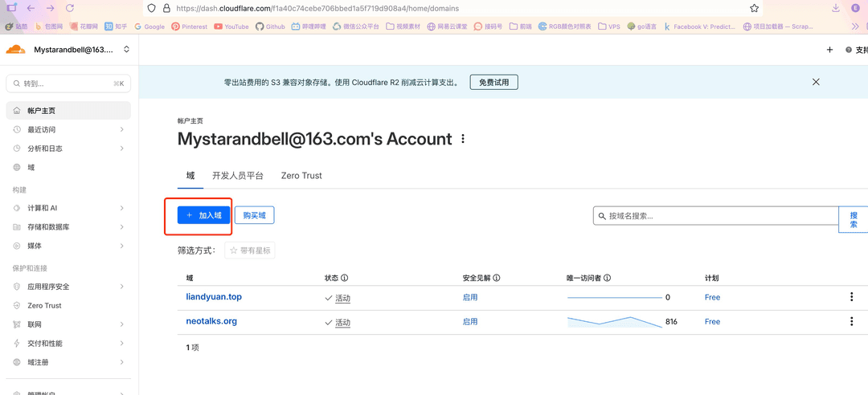Reload the page
Viewport: 868px width, 395px height.
coord(70,8)
